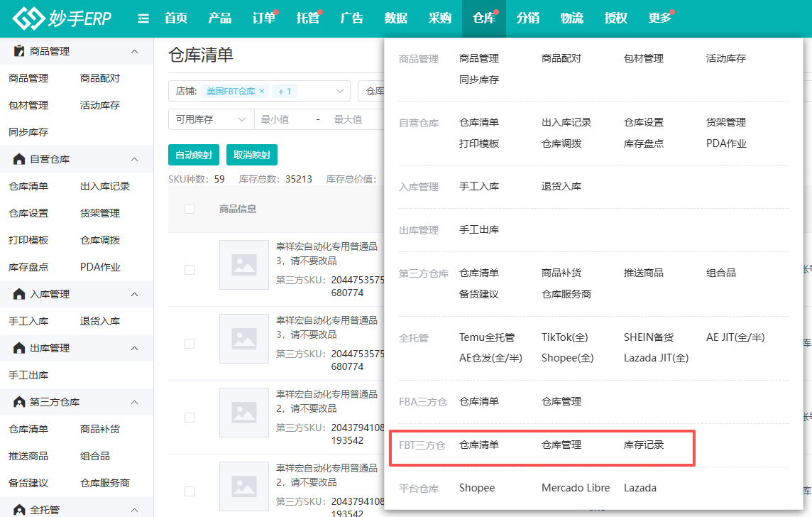This screenshot has height=517, width=812.
Task: Open the 产品 top menu
Action: click(x=220, y=18)
